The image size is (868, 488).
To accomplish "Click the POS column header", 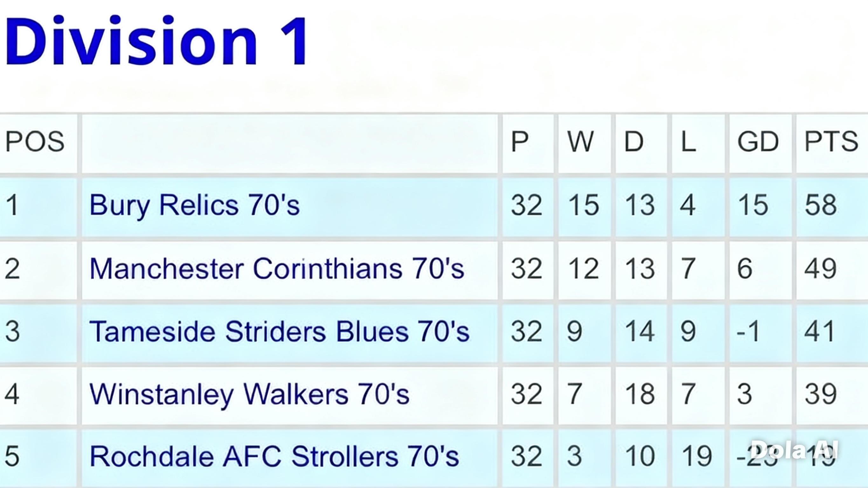I will (x=35, y=141).
